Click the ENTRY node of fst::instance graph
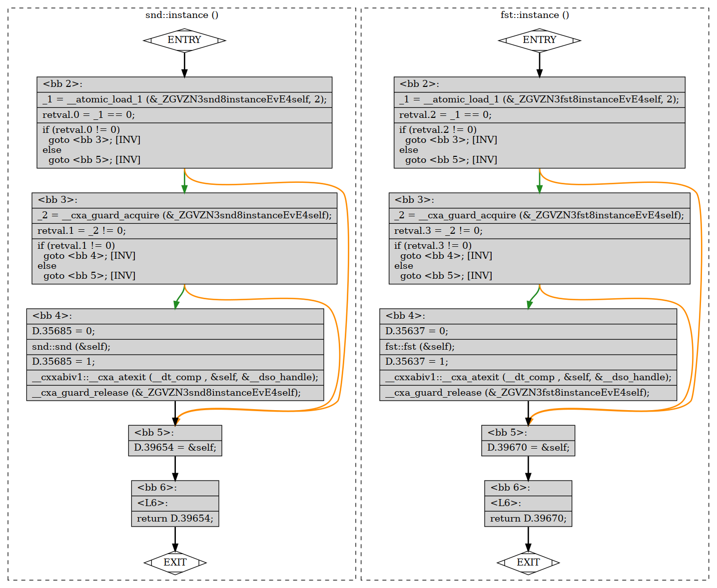Screen dimensions: 717x588 tap(540, 40)
